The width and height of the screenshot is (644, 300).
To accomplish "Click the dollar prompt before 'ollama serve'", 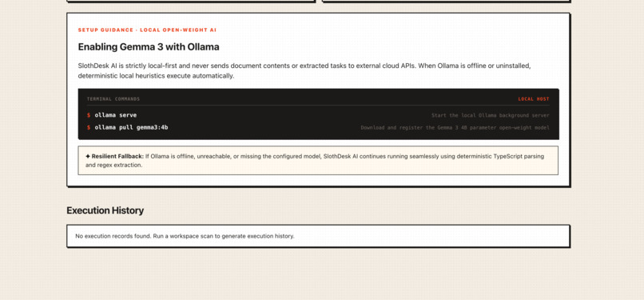I will (x=89, y=115).
